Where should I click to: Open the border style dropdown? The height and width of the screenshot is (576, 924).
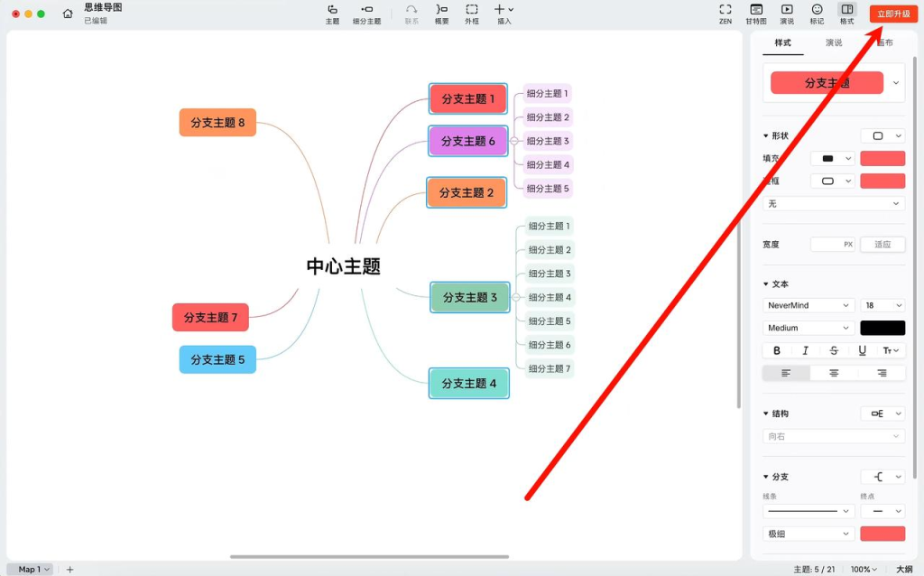tap(832, 181)
